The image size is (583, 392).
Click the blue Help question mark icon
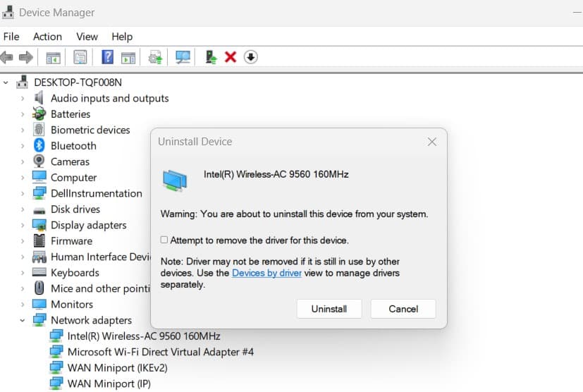pos(107,57)
